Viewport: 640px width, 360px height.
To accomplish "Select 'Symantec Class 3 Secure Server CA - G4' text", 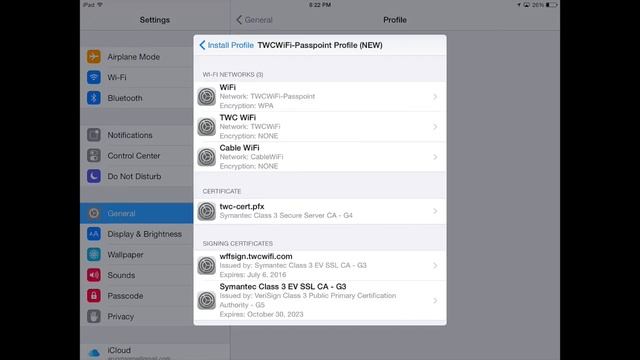I will click(x=286, y=216).
